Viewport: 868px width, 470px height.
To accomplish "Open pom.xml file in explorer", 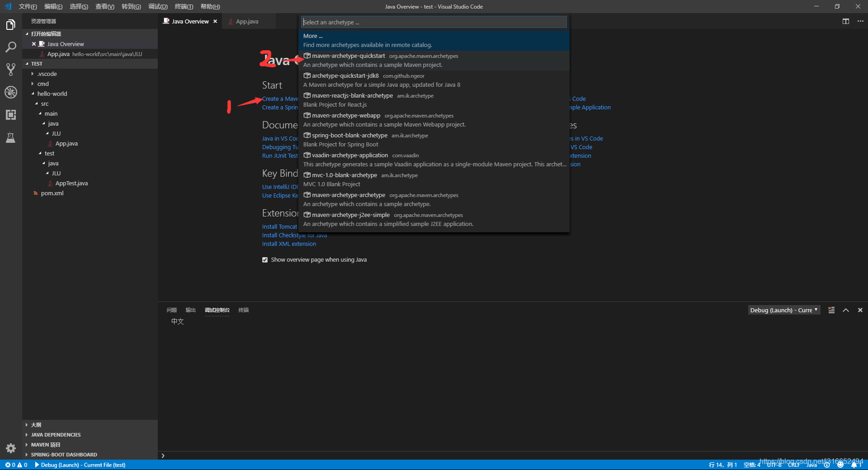I will (52, 193).
